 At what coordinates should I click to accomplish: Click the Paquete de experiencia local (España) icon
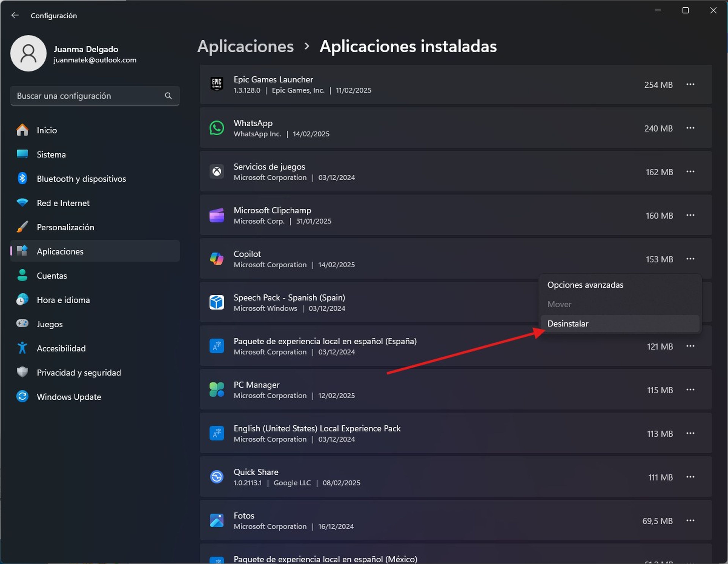[217, 346]
